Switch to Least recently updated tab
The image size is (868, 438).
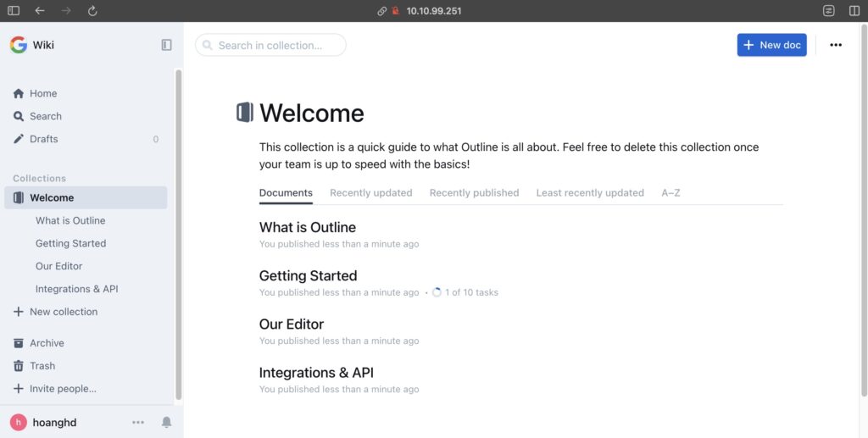click(x=590, y=193)
